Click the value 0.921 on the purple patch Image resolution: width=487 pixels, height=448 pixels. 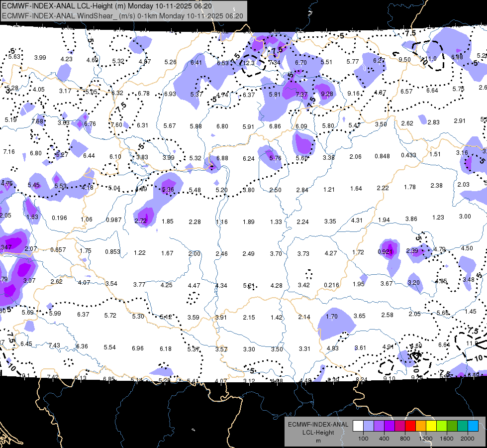[385, 251]
